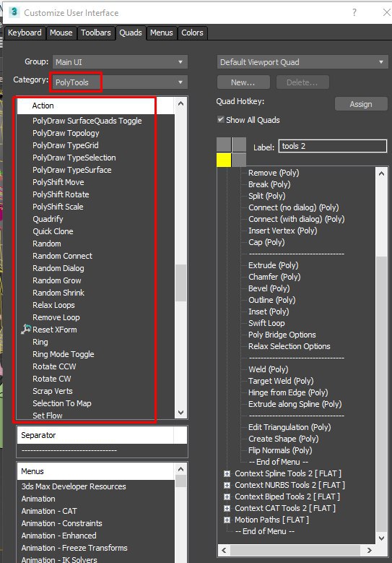
Task: Switch to the Toolbars tab
Action: coord(96,33)
